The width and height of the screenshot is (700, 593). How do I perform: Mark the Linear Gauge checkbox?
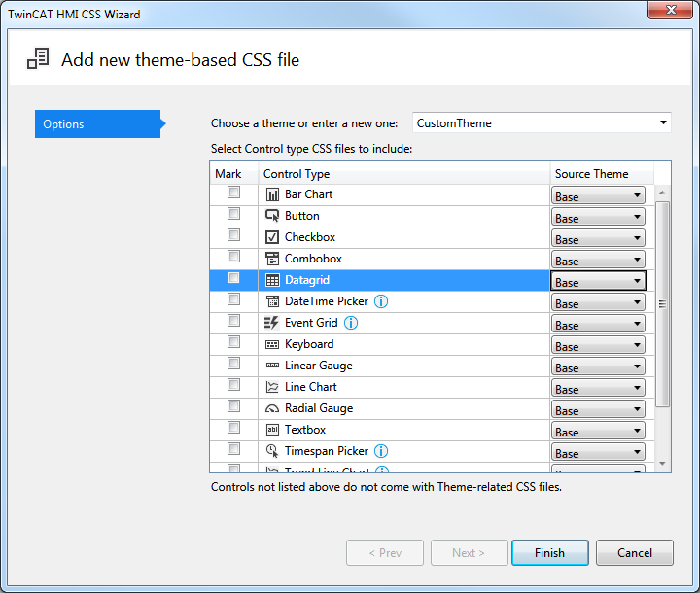click(x=233, y=363)
